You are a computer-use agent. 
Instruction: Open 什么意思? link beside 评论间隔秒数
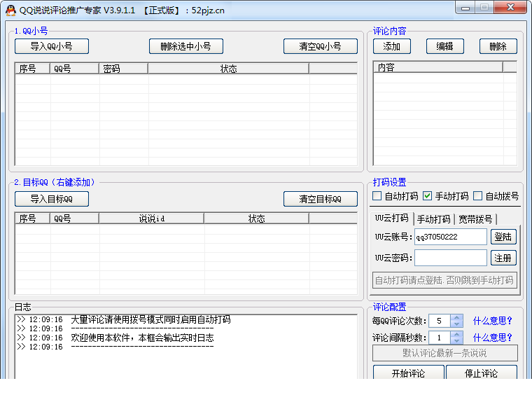[492, 338]
